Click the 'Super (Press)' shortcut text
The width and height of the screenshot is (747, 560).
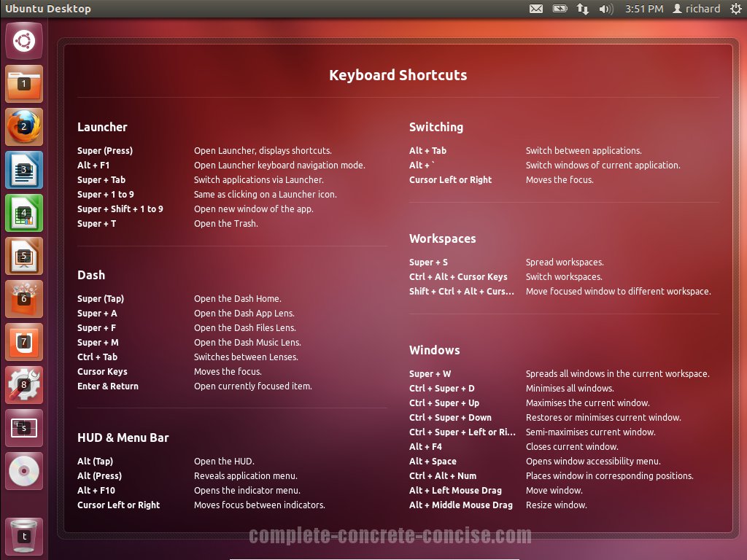pos(105,150)
